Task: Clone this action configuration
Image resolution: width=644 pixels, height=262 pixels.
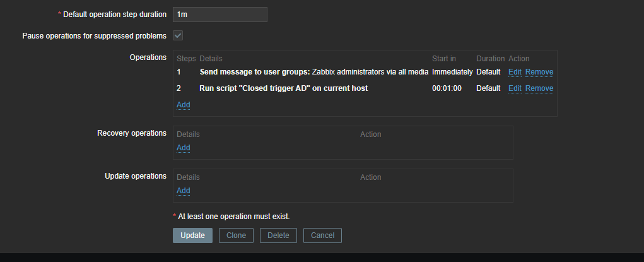Action: tap(236, 235)
